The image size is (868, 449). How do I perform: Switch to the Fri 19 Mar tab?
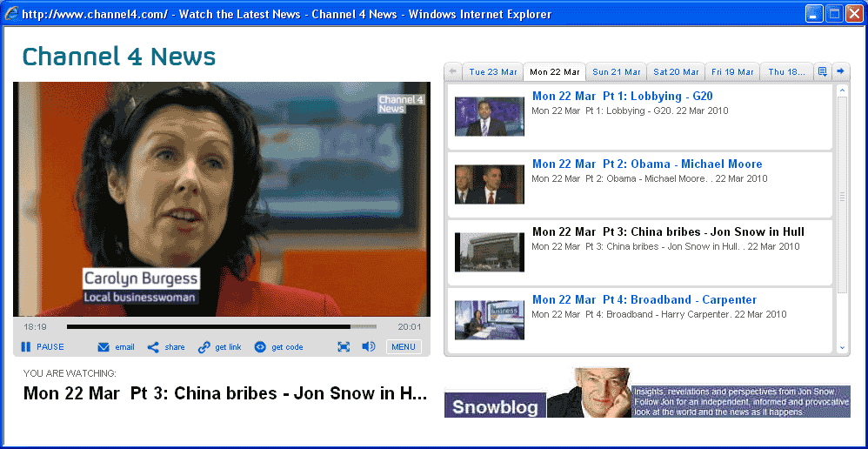pyautogui.click(x=732, y=72)
